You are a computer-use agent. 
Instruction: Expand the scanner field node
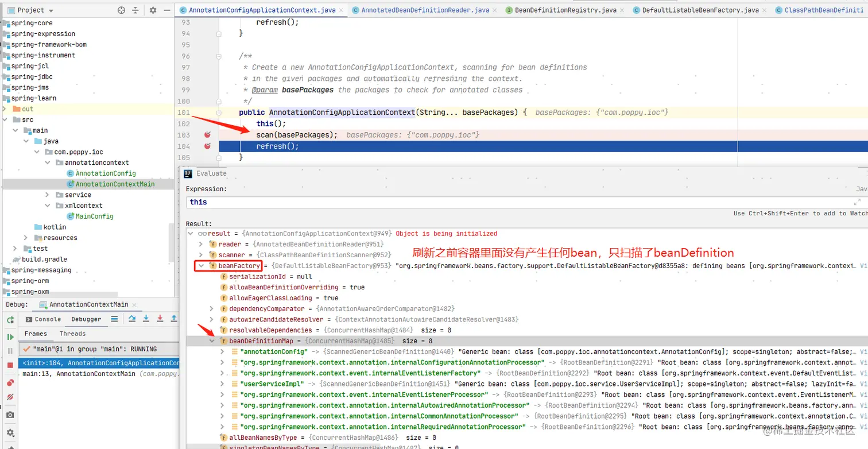coord(201,255)
